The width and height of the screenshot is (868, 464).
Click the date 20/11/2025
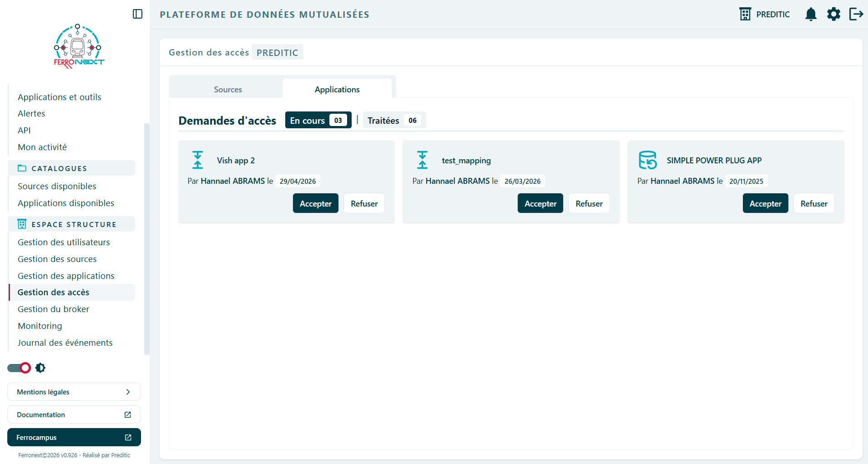(x=746, y=181)
